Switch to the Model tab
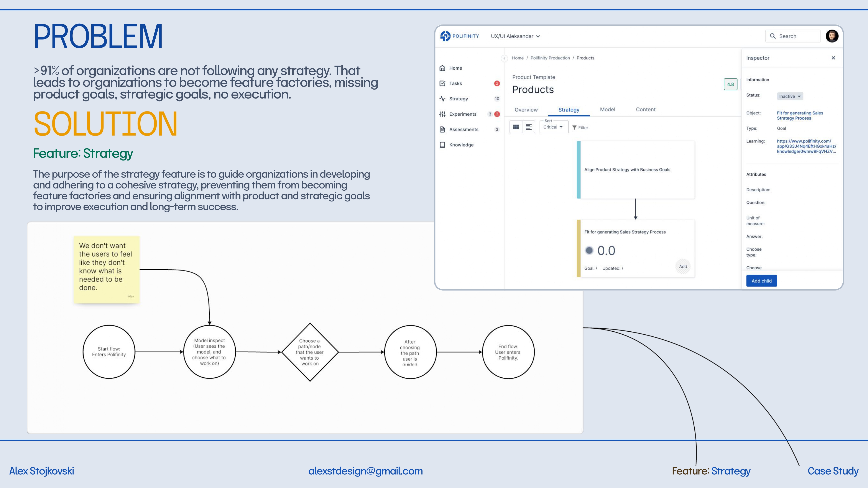 (x=607, y=110)
